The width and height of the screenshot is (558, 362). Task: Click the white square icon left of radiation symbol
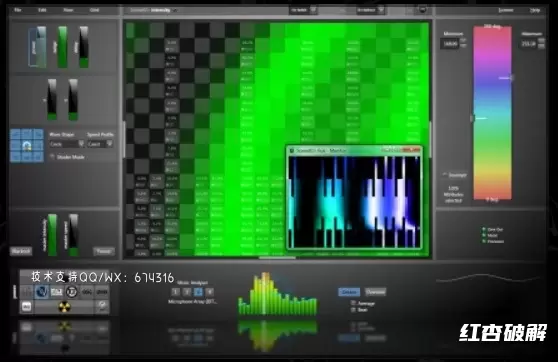pos(27,306)
